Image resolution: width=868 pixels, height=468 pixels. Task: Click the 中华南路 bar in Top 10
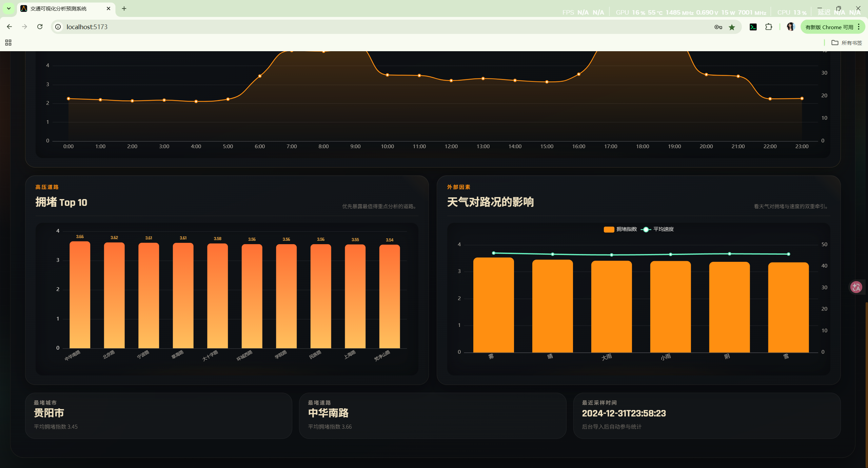tap(80, 295)
